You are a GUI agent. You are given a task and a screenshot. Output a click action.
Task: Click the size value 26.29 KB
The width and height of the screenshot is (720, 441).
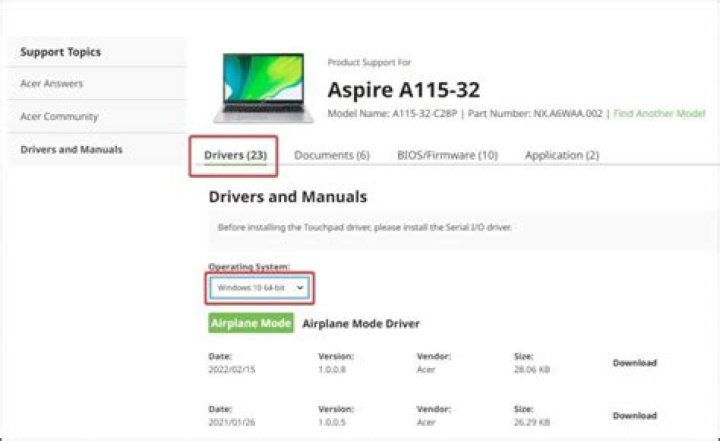(x=532, y=422)
